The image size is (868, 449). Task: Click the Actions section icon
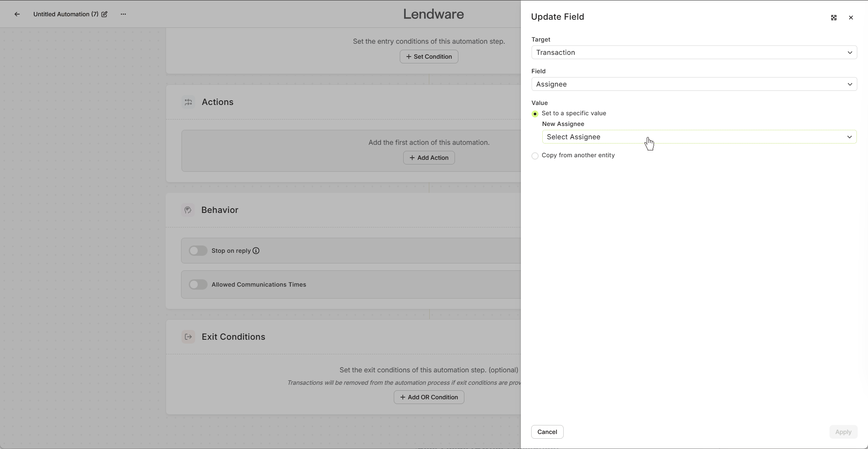(188, 102)
